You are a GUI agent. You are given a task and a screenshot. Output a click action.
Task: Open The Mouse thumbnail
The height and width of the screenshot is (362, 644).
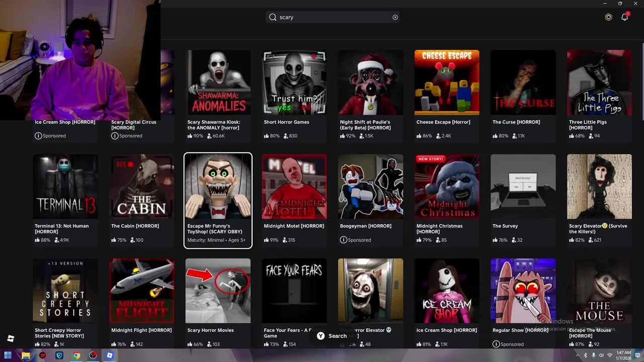point(599,291)
